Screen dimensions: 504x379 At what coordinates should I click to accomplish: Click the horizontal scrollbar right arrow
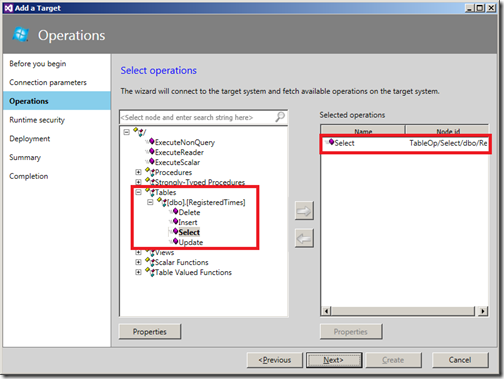(x=483, y=311)
